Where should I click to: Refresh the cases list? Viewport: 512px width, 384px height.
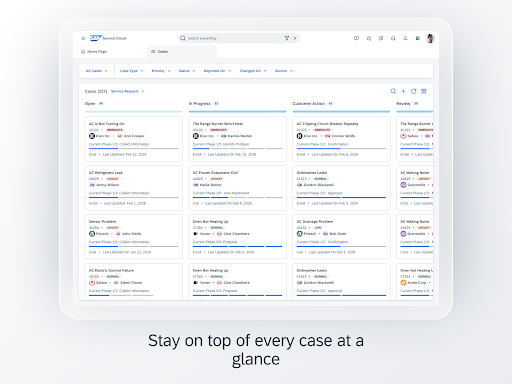point(414,91)
